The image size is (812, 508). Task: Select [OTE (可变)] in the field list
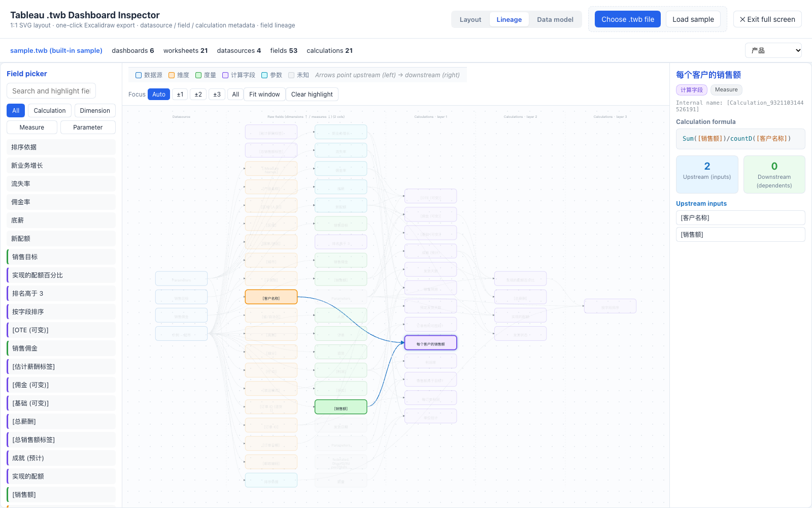pyautogui.click(x=61, y=330)
